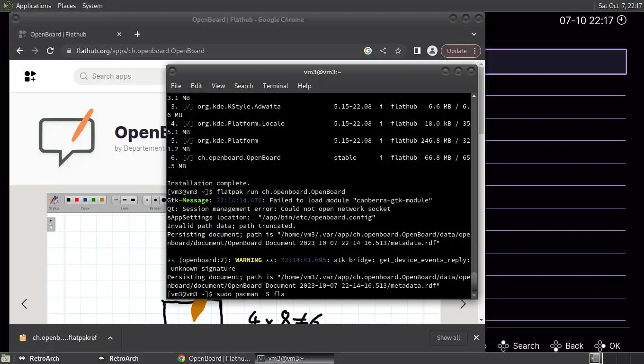Open the terminal Edit menu

pos(196,86)
